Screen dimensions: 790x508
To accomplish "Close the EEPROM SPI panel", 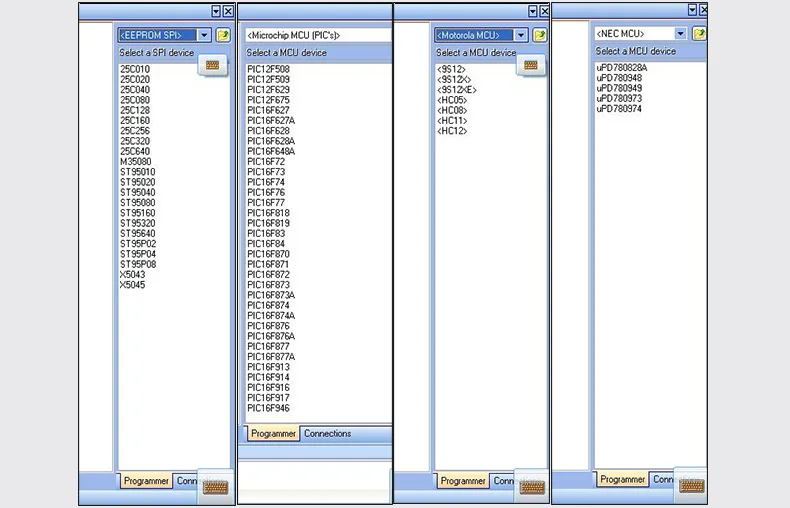I will 228,11.
